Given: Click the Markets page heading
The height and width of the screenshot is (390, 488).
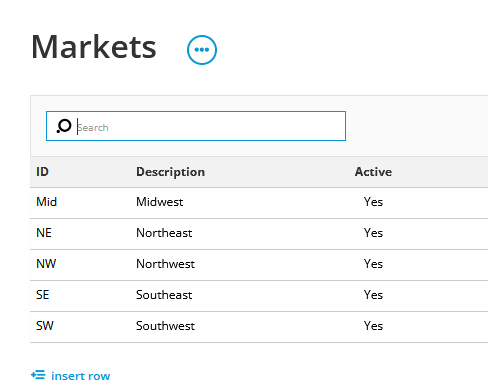Looking at the screenshot, I should pyautogui.click(x=94, y=47).
